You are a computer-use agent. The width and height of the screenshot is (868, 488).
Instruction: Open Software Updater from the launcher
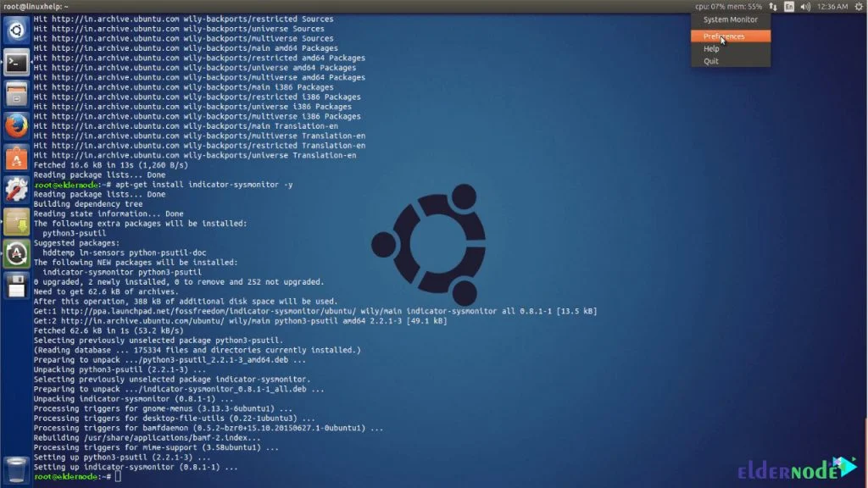tap(16, 252)
